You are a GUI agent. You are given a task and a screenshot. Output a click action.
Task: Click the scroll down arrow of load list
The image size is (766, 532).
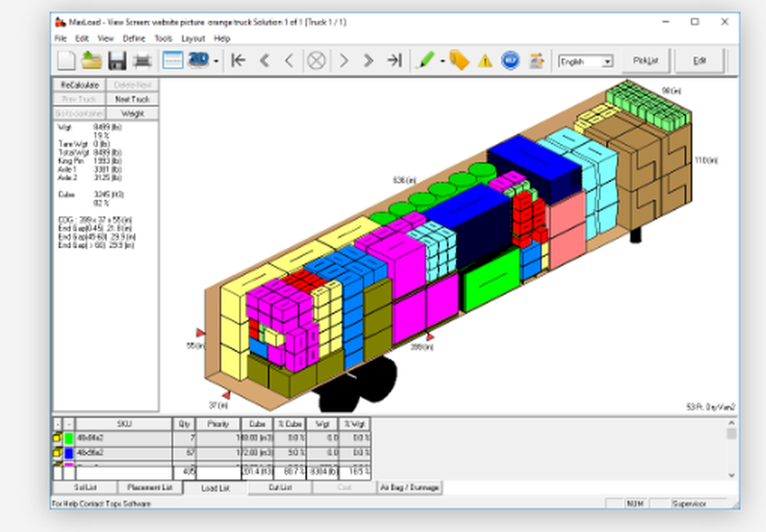point(732,475)
